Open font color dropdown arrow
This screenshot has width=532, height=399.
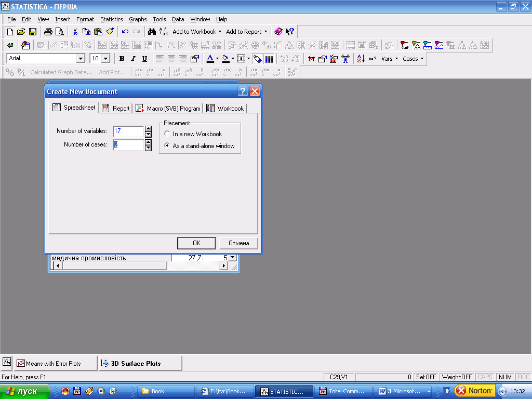pyautogui.click(x=218, y=59)
